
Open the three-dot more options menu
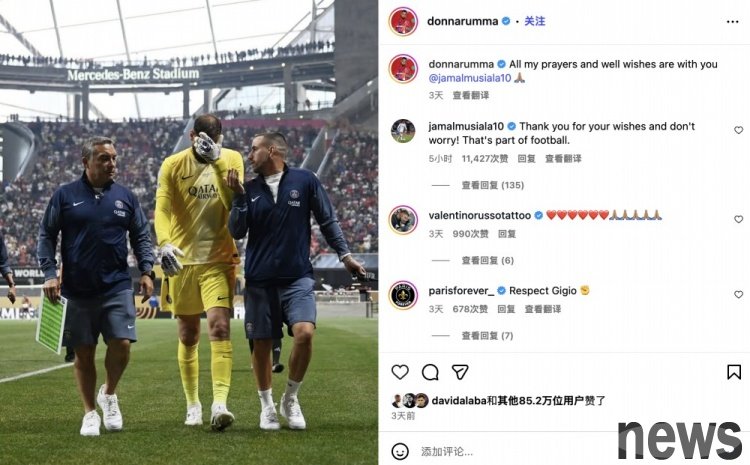(732, 22)
